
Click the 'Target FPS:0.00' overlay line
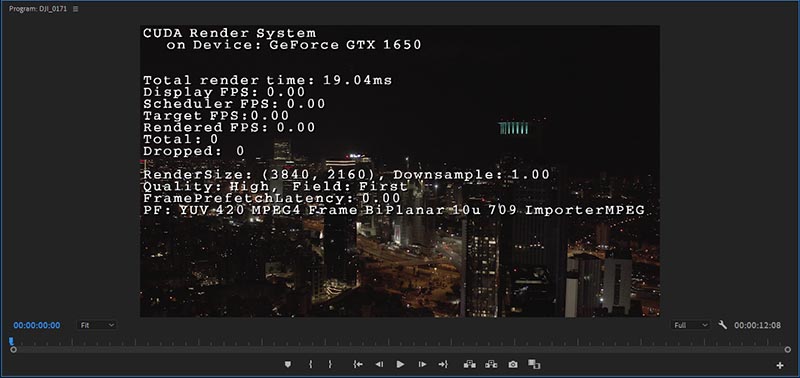click(216, 116)
